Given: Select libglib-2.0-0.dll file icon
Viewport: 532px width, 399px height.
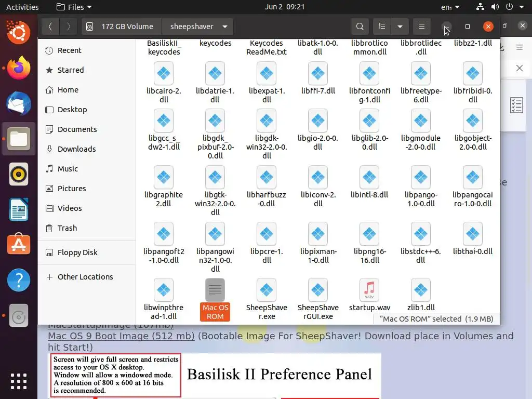Looking at the screenshot, I should click(x=369, y=121).
